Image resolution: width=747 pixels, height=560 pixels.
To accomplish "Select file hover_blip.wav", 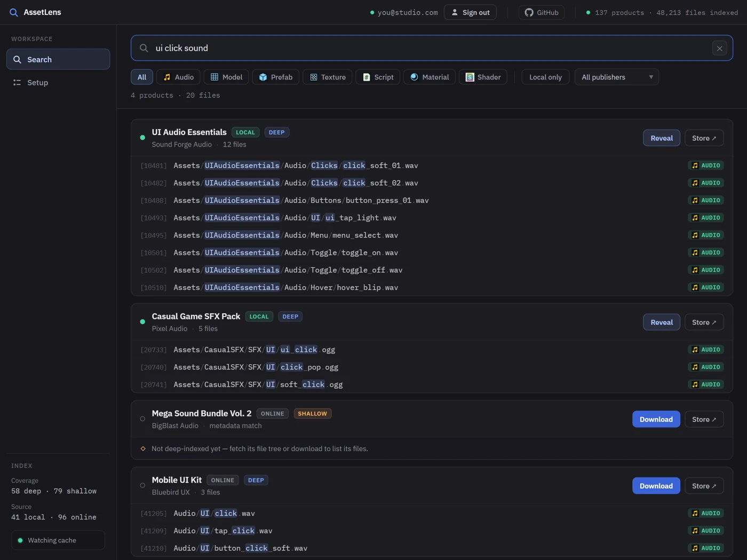I will point(432,287).
